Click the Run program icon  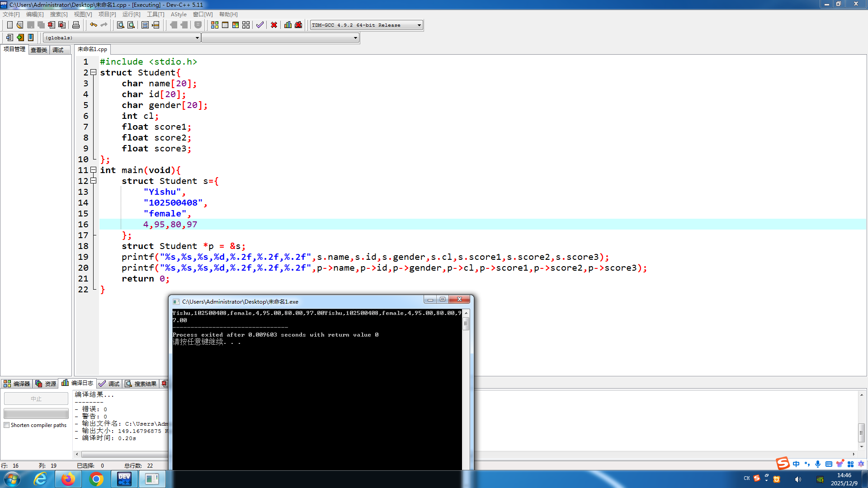[225, 25]
